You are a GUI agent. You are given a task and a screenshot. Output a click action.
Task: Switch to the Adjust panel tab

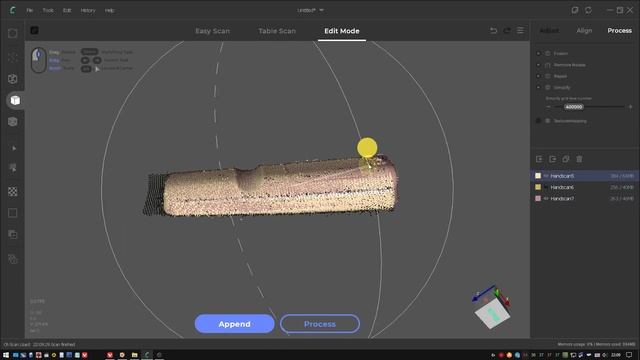pyautogui.click(x=549, y=31)
